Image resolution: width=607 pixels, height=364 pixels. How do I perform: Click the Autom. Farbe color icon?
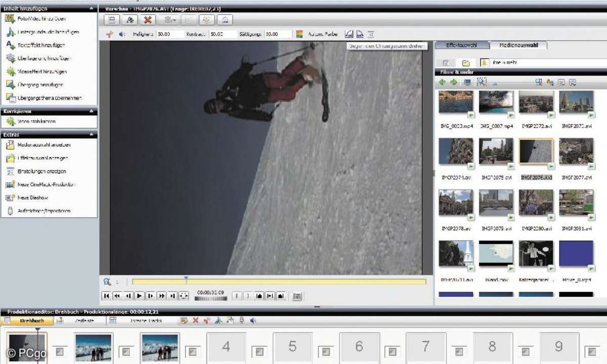pyautogui.click(x=299, y=34)
